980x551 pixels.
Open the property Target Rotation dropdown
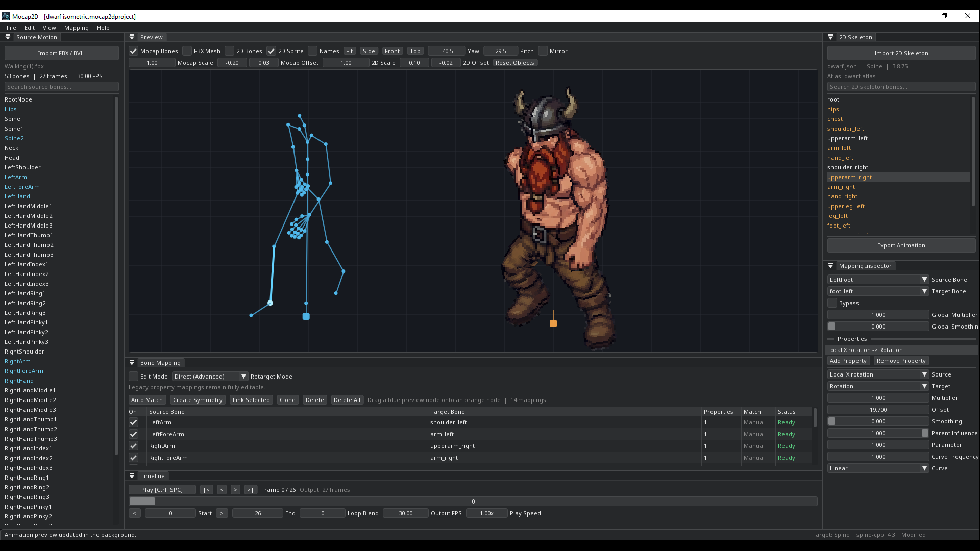coord(878,386)
